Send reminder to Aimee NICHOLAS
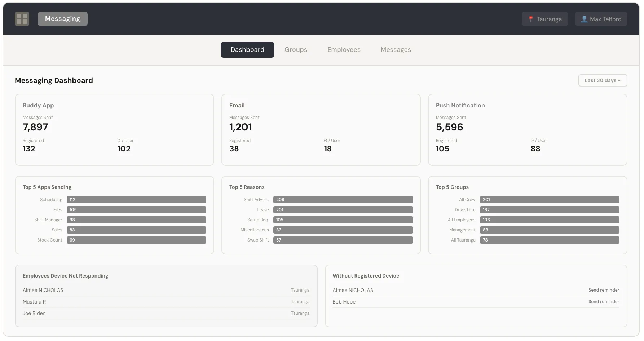644x341 pixels. click(x=604, y=290)
